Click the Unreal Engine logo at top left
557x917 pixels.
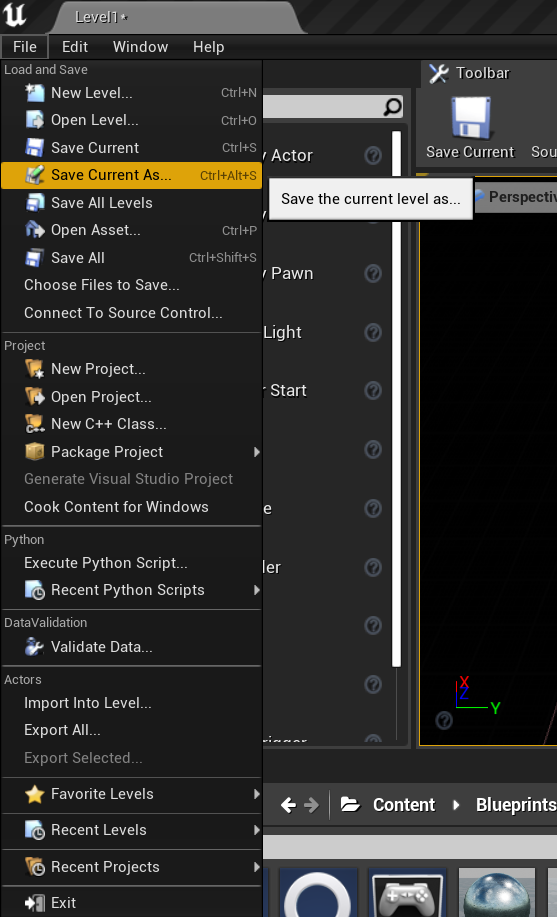[14, 15]
